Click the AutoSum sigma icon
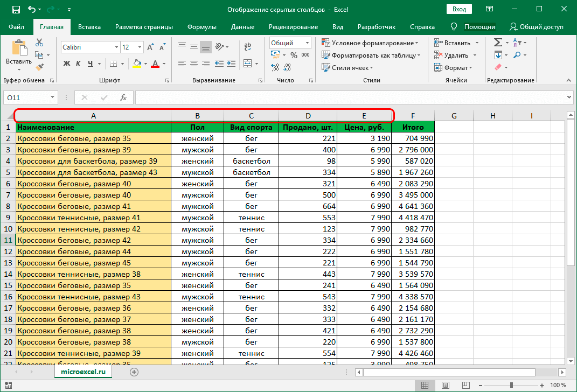The width and height of the screenshot is (577, 392). point(498,43)
